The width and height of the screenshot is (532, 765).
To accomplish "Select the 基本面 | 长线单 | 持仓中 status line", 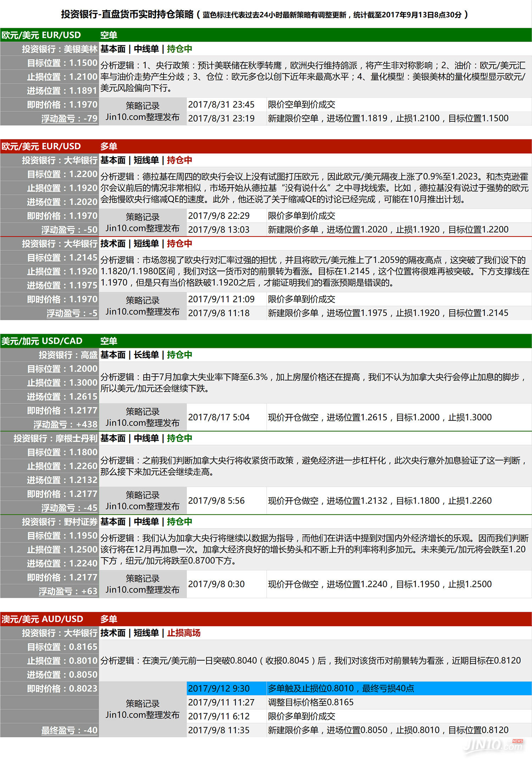I will (x=146, y=355).
